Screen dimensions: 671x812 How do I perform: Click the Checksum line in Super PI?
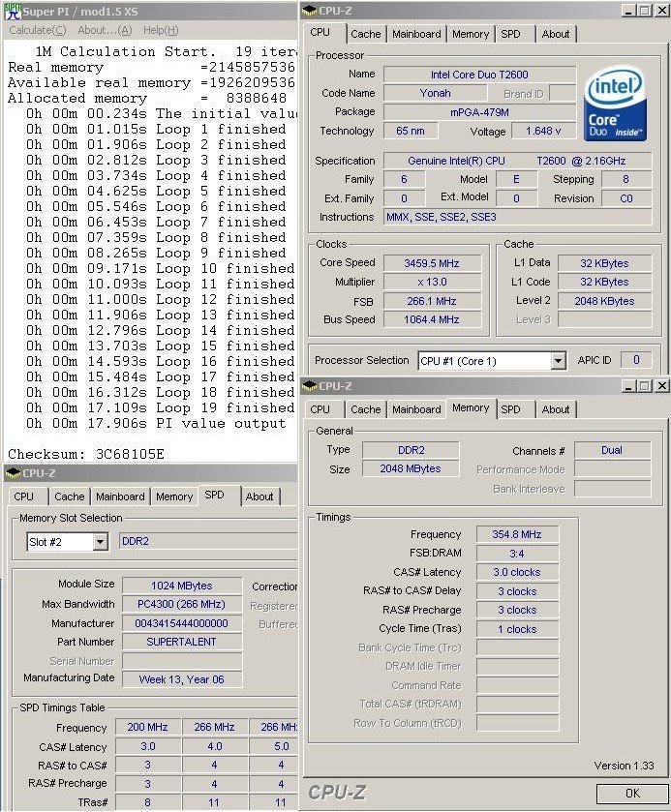click(86, 454)
